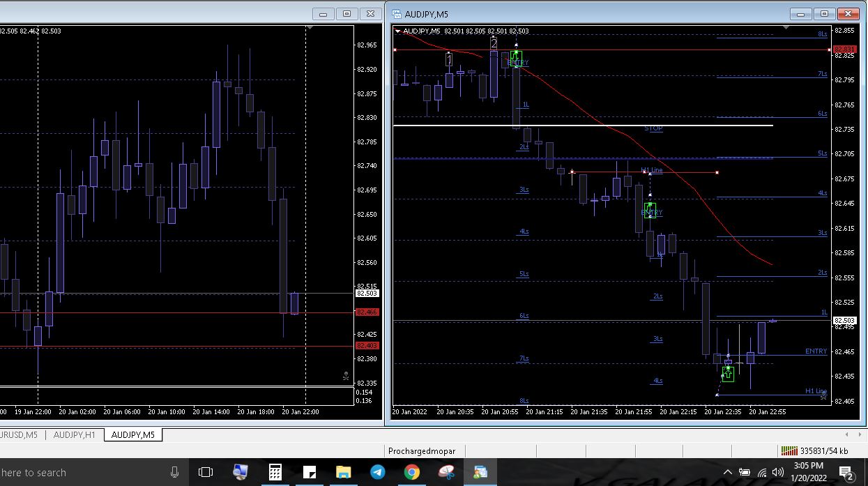Open the Windows notification center
This screenshot has height=486, width=868.
pos(846,473)
